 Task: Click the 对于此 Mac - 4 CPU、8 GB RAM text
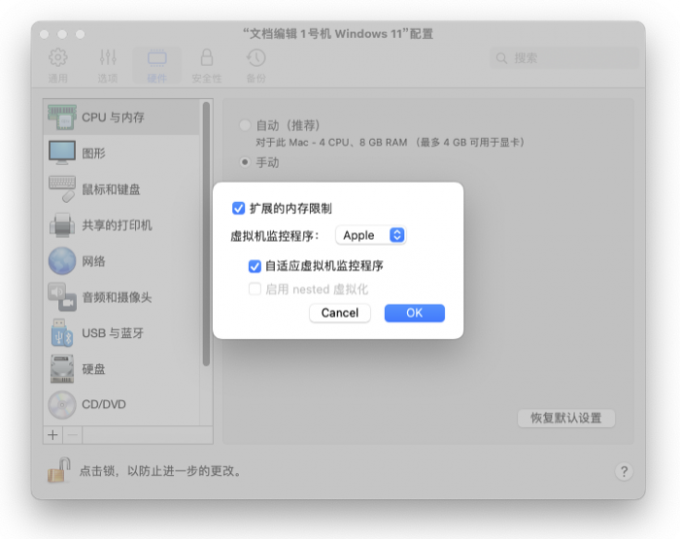point(332,142)
